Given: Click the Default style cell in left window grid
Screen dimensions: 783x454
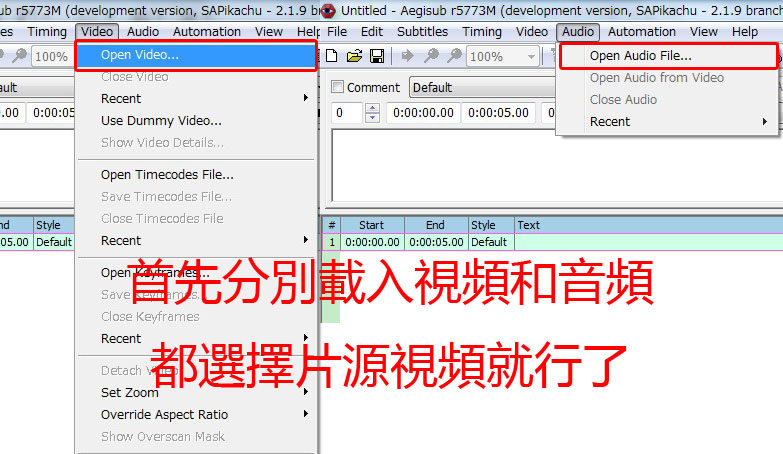Looking at the screenshot, I should point(54,242).
